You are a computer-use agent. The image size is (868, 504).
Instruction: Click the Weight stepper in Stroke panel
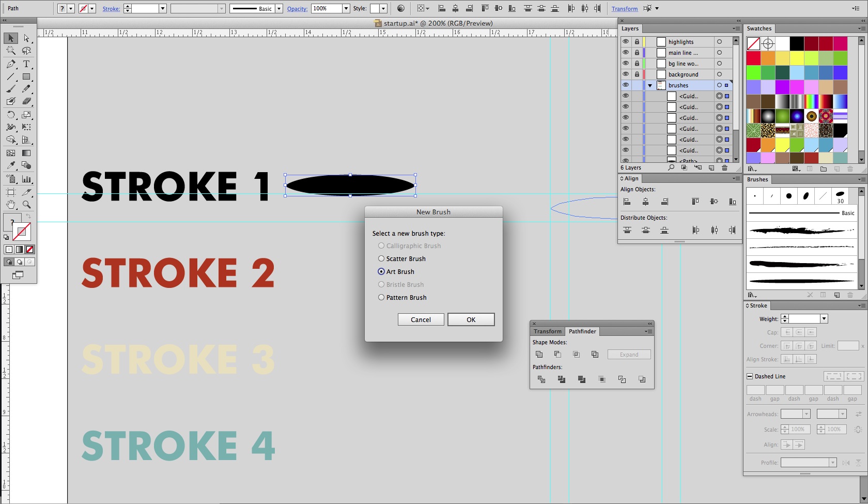pyautogui.click(x=785, y=319)
